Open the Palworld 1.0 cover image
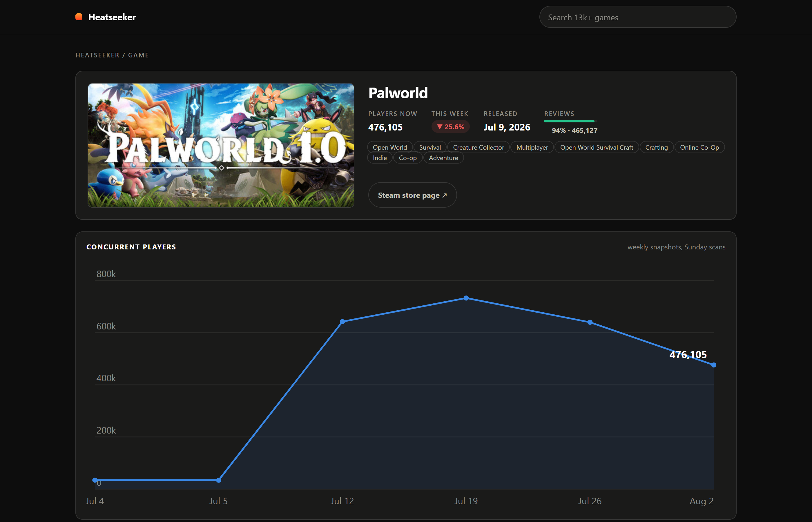The width and height of the screenshot is (812, 522). tap(221, 145)
